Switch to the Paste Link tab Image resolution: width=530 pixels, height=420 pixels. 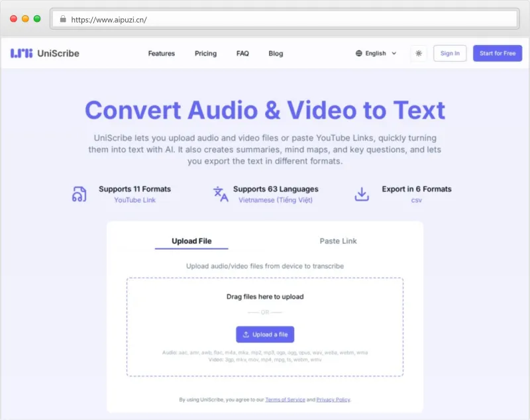(338, 241)
